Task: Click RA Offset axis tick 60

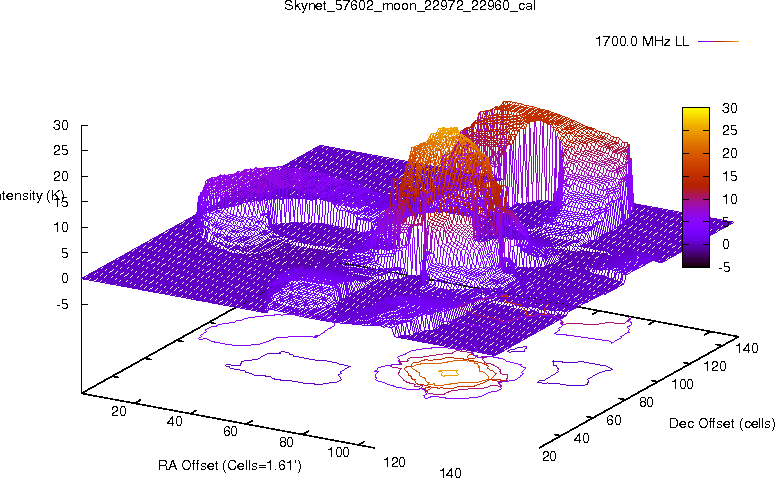Action: pos(230,432)
